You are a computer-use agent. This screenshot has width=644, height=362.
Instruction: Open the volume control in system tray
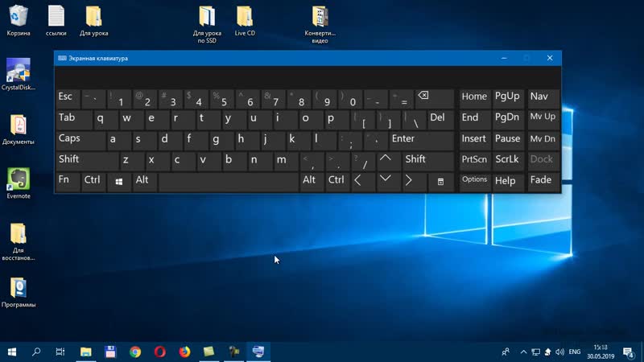point(559,352)
